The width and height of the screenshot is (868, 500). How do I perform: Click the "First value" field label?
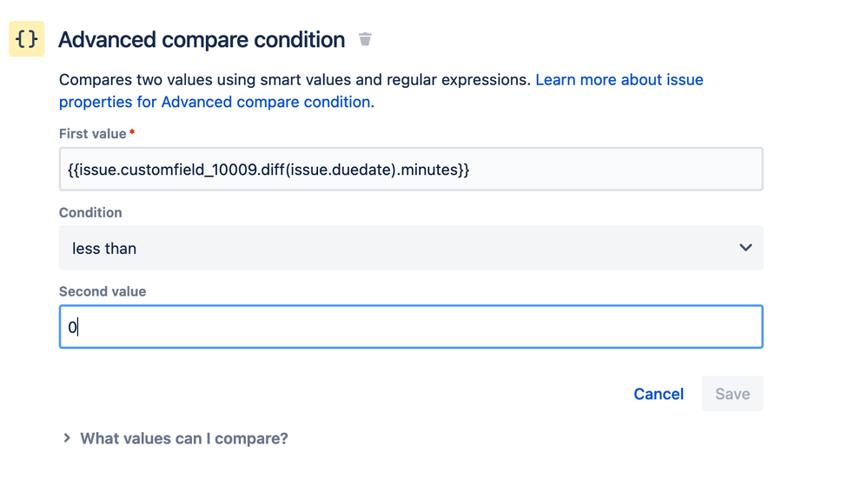(92, 134)
